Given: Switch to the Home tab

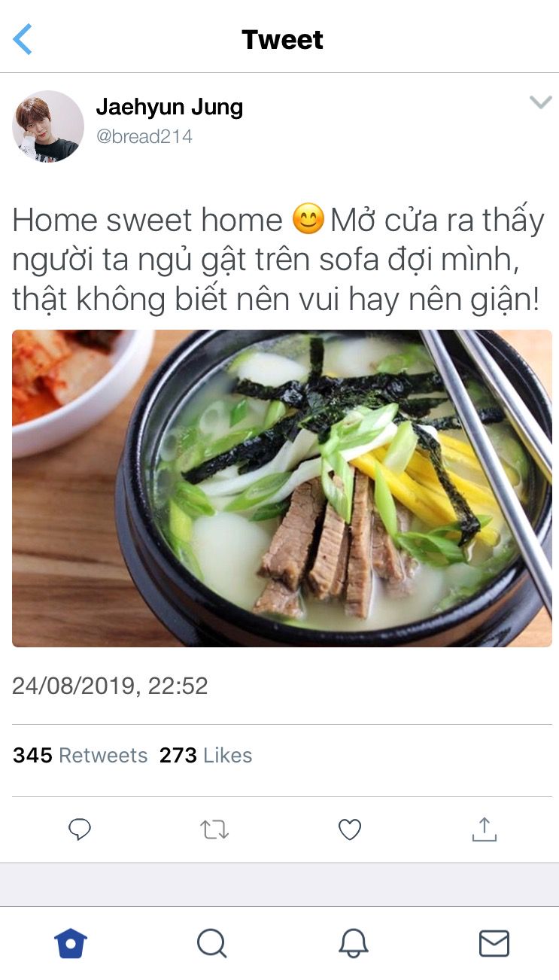Looking at the screenshot, I should coord(71,943).
